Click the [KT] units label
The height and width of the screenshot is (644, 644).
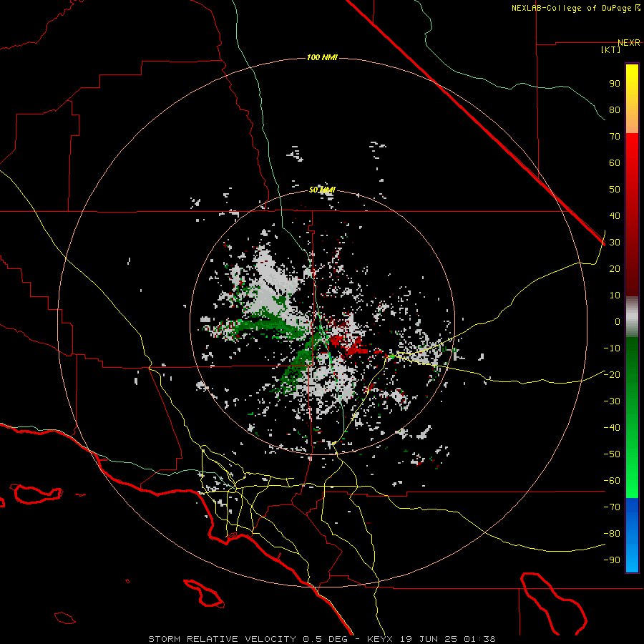611,49
